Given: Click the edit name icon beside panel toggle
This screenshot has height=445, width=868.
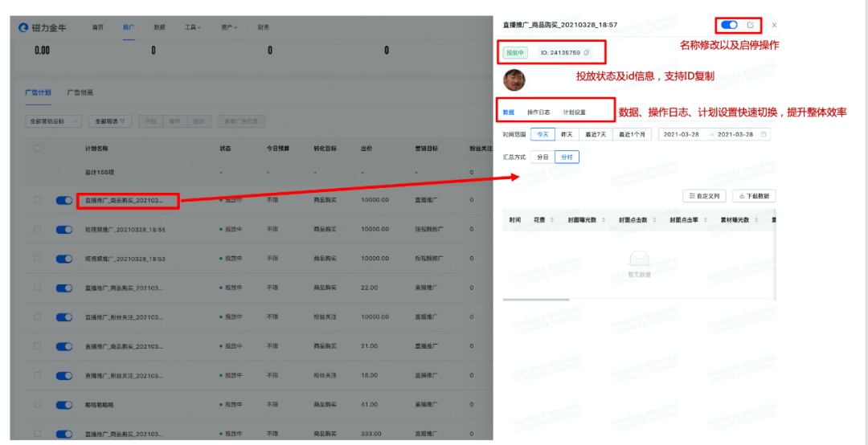Looking at the screenshot, I should pos(750,25).
